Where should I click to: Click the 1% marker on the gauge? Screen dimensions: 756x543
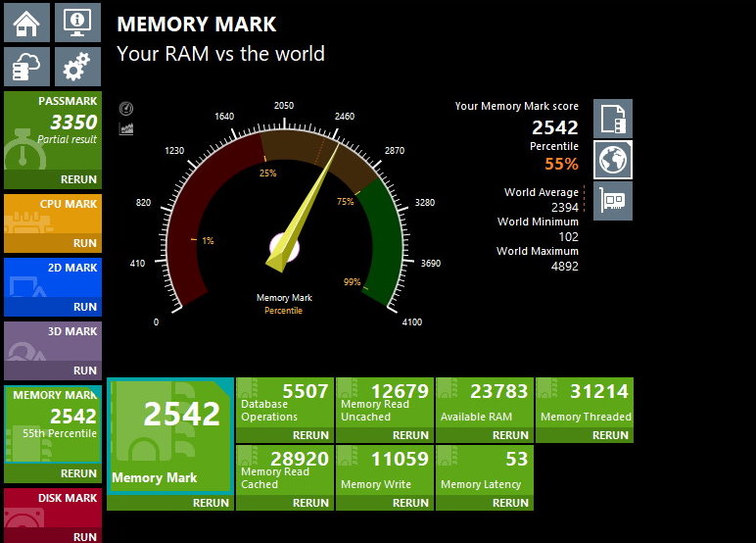208,240
